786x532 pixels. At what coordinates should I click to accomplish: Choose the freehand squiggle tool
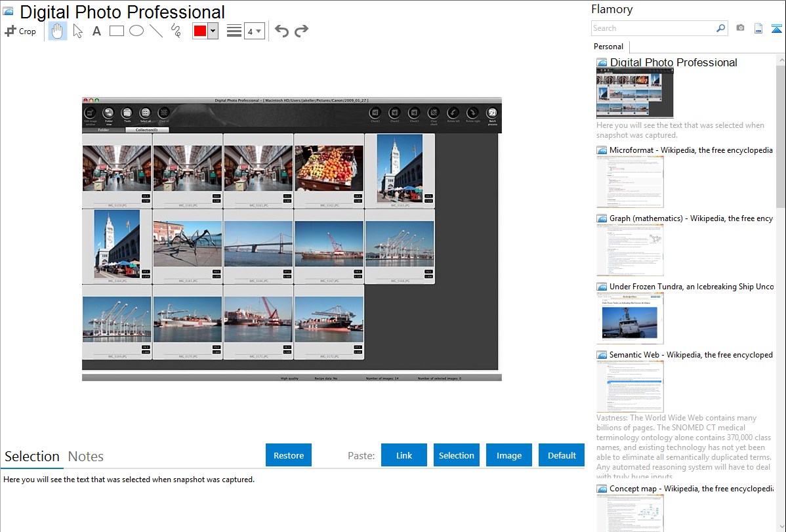(x=176, y=31)
